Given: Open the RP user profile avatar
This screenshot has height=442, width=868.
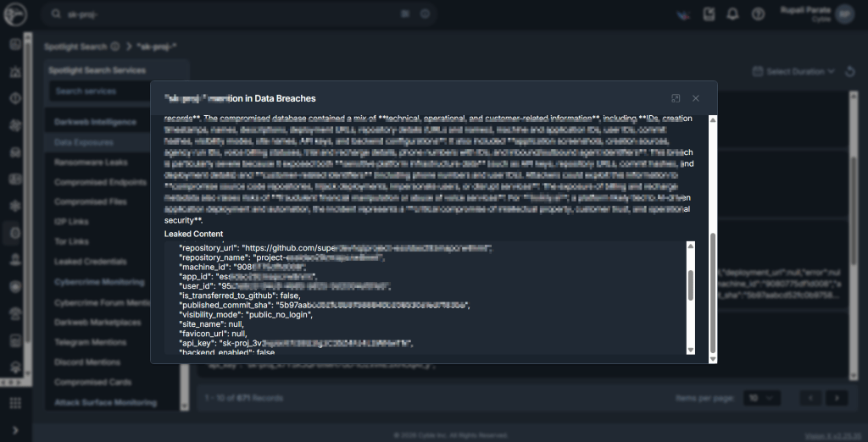Looking at the screenshot, I should (845, 14).
